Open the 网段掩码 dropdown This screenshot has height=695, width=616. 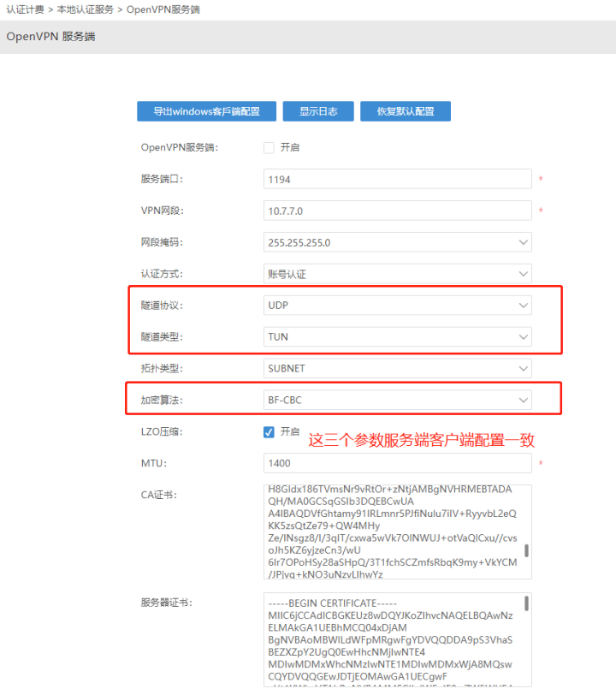pos(397,242)
